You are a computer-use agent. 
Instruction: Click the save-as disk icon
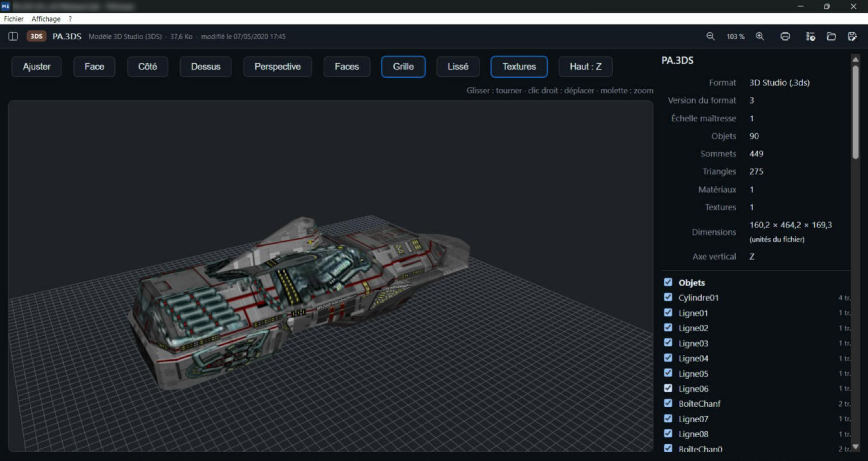pyautogui.click(x=852, y=36)
